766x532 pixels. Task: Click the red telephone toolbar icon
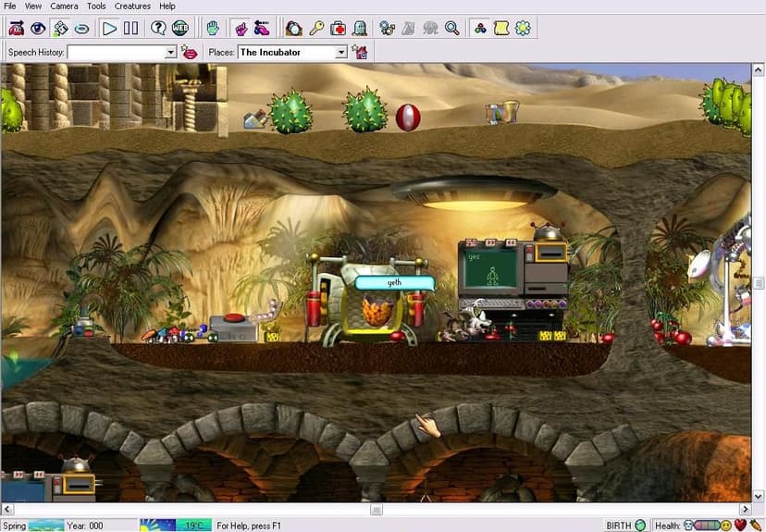pyautogui.click(x=16, y=29)
